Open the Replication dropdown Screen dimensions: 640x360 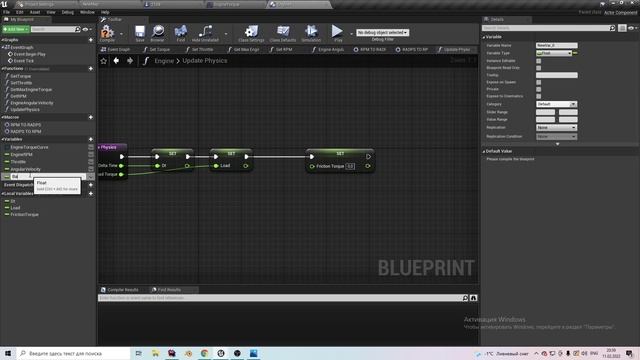tap(556, 128)
